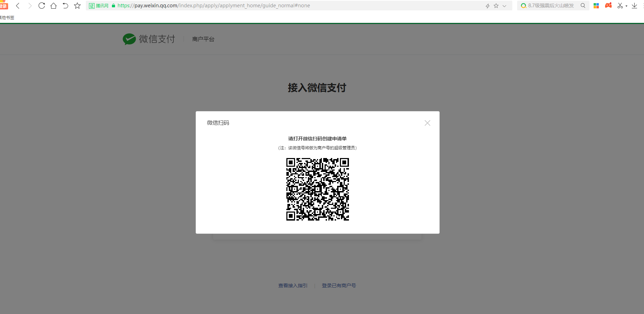The image size is (644, 314).
Task: Open the 查看接入指引 link
Action: (x=293, y=286)
